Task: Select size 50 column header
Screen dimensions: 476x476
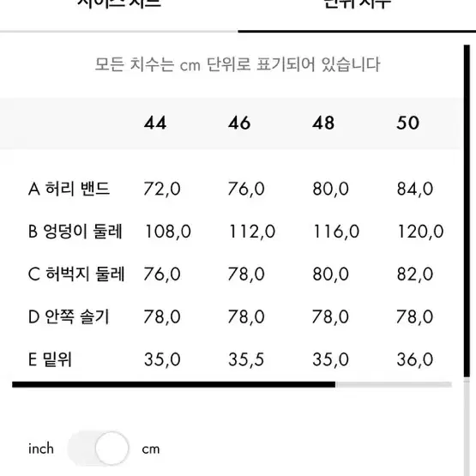Action: [407, 123]
